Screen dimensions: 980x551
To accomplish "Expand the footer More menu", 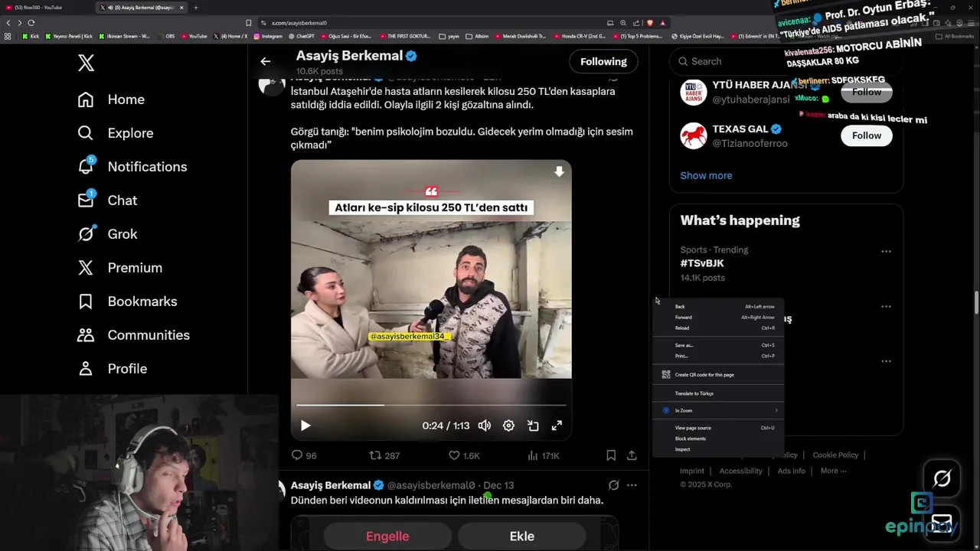I will (x=833, y=471).
